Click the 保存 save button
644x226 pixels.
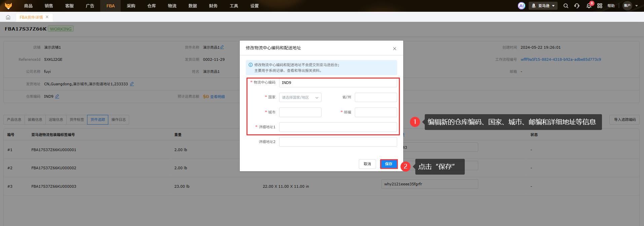pyautogui.click(x=388, y=164)
